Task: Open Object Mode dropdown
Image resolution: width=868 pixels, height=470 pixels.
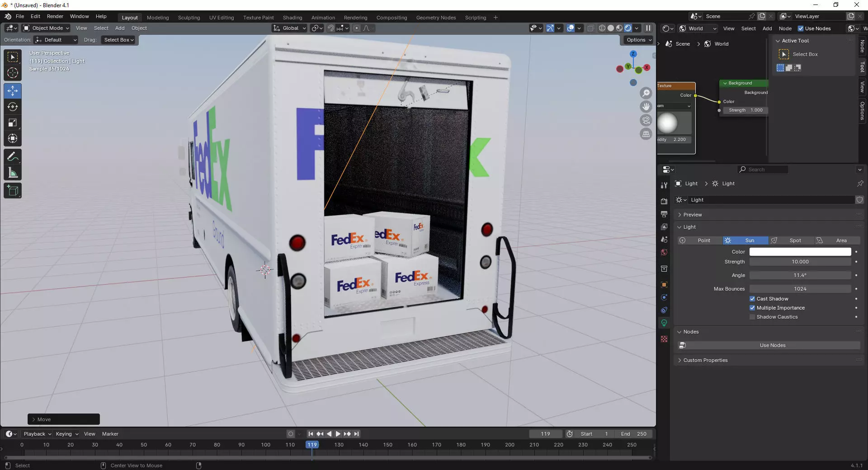Action: pos(46,28)
